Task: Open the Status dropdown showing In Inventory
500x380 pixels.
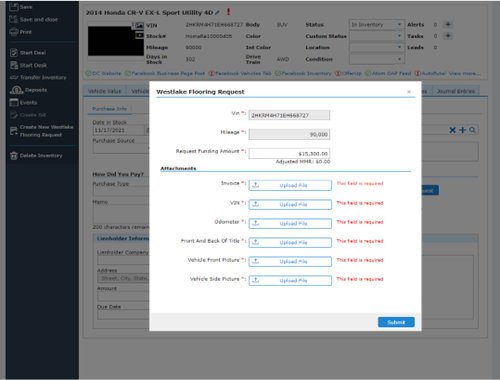Action: click(x=377, y=25)
